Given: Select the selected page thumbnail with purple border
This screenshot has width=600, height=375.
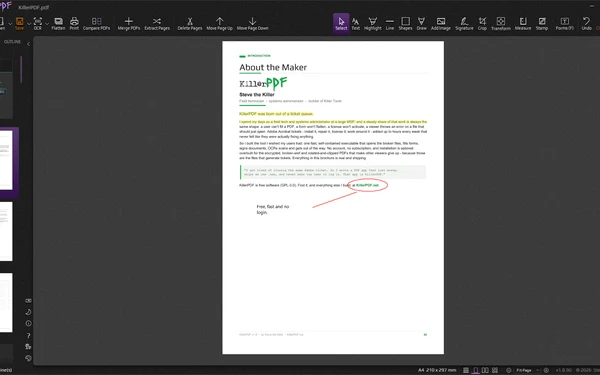Looking at the screenshot, I should (x=7, y=160).
